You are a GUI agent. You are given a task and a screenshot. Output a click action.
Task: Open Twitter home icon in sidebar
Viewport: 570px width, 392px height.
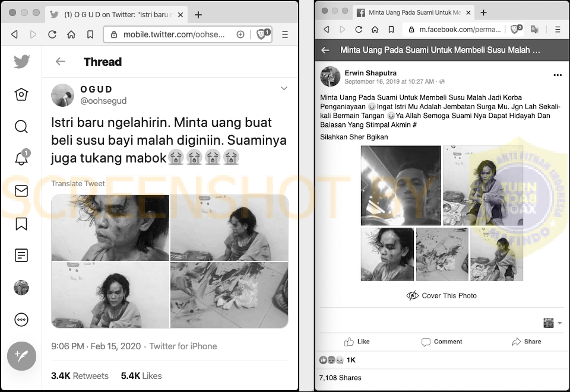21,94
